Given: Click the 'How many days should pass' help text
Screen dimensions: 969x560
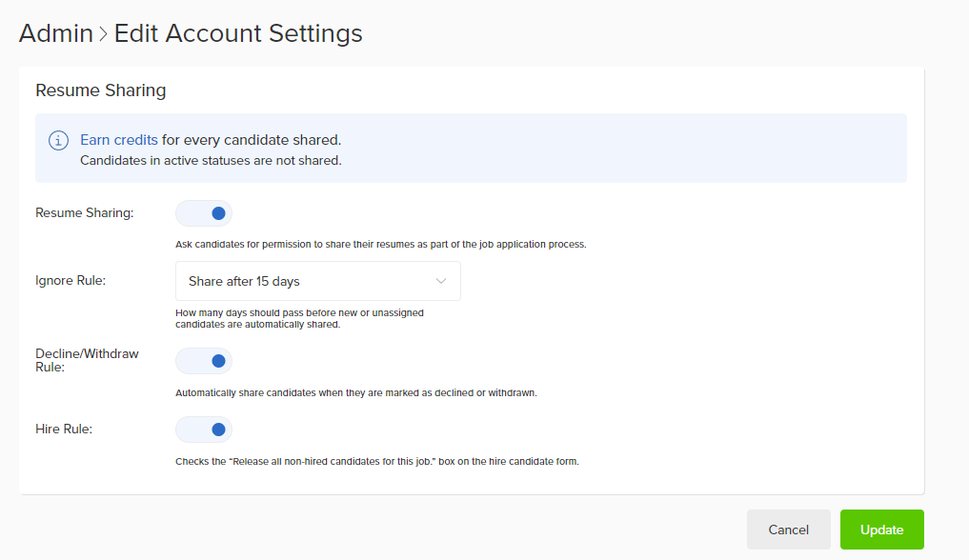Looking at the screenshot, I should coord(300,319).
